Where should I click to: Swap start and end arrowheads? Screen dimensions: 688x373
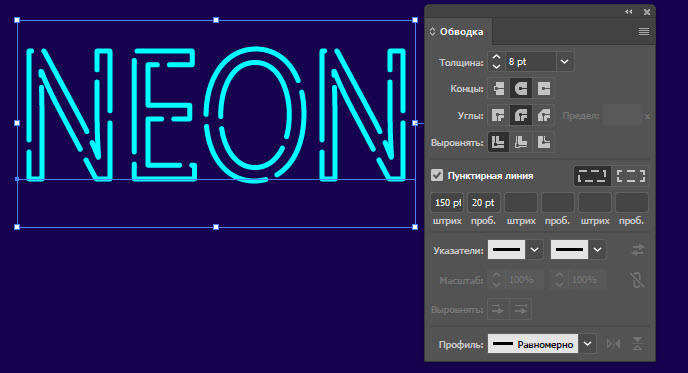(638, 250)
